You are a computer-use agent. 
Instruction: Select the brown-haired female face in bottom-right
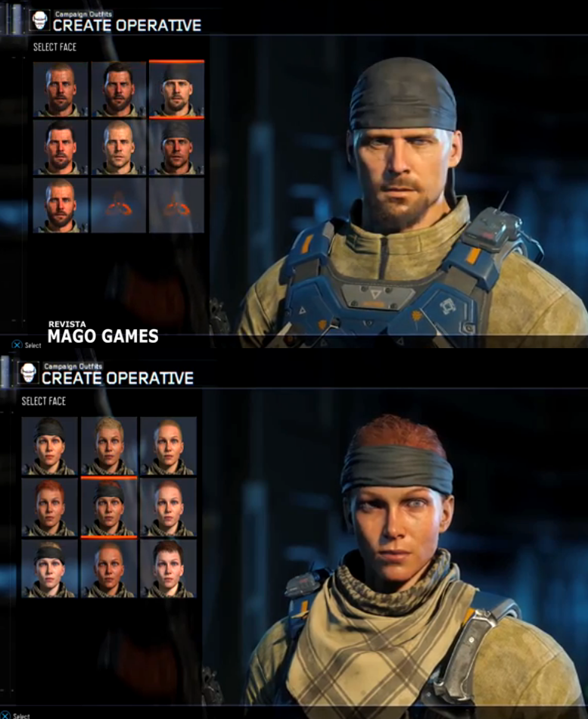pyautogui.click(x=168, y=568)
